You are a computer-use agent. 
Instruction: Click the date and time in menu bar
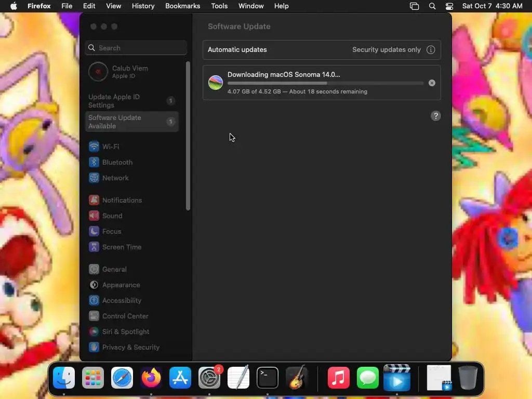click(x=493, y=6)
